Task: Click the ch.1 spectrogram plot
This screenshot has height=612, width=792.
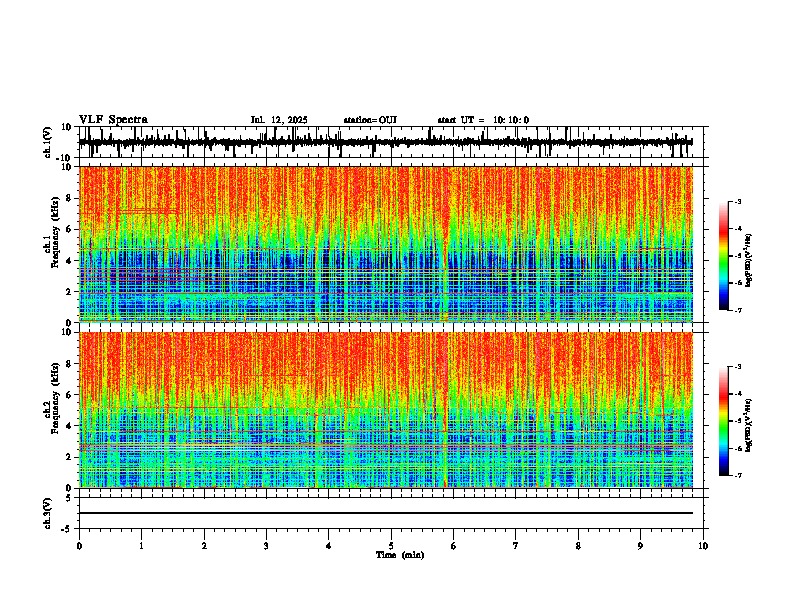Action: [386, 244]
